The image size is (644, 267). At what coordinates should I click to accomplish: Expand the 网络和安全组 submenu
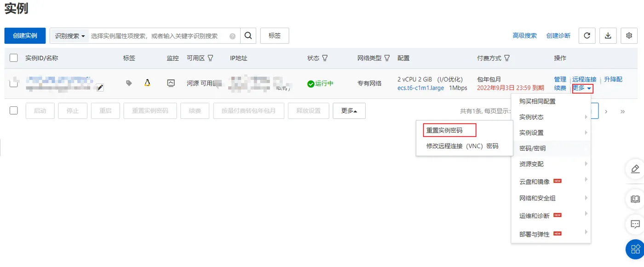point(551,198)
